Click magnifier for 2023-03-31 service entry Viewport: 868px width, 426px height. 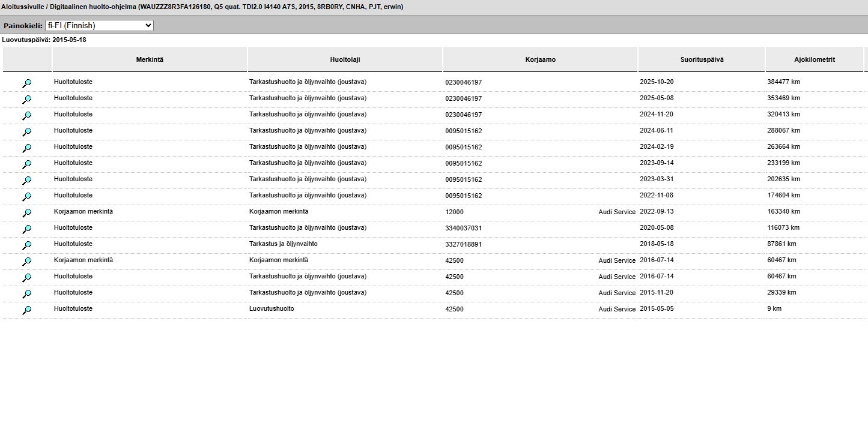click(27, 181)
